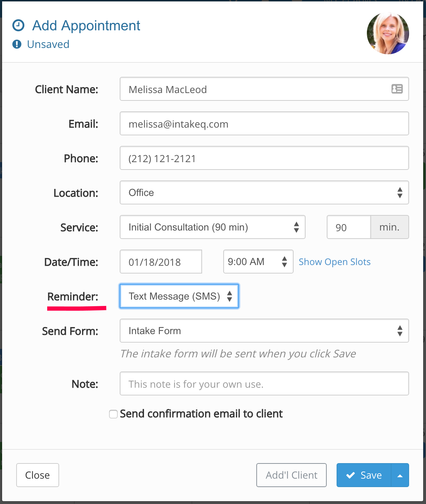Expand the Save options caret arrow
The image size is (426, 504).
(x=400, y=475)
